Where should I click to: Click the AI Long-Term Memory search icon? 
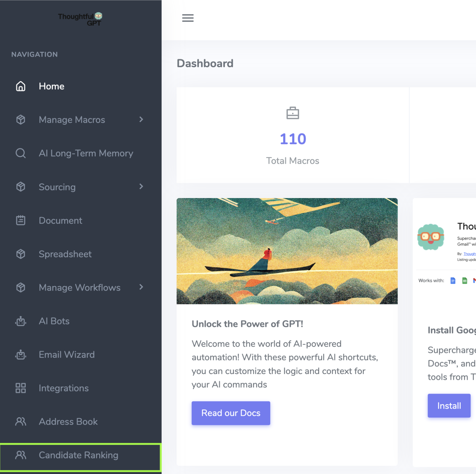[21, 153]
